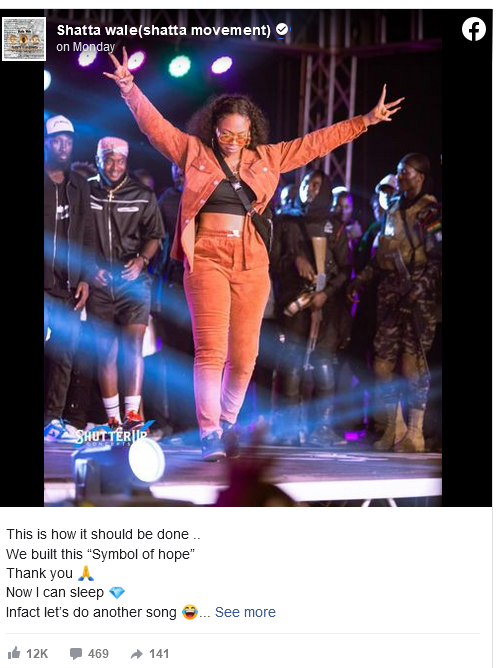500x668 pixels.
Task: Open the 469 comments count
Action: tap(98, 654)
